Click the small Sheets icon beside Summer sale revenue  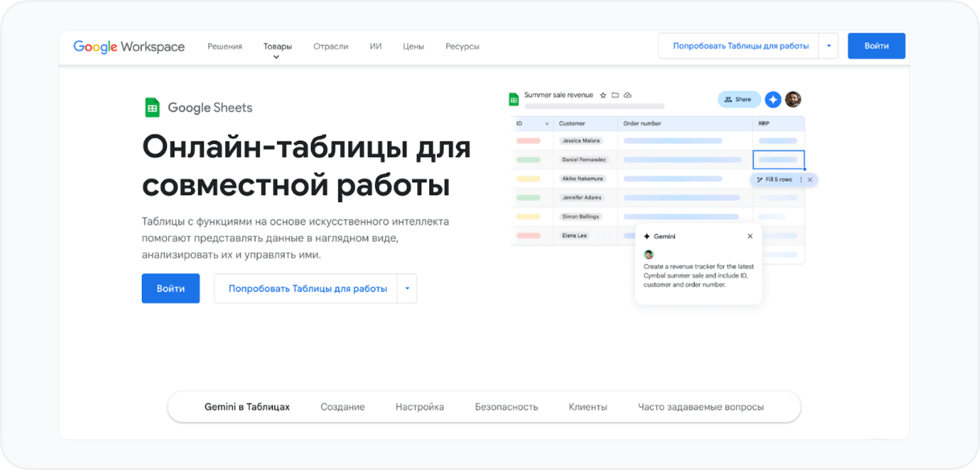click(x=514, y=99)
